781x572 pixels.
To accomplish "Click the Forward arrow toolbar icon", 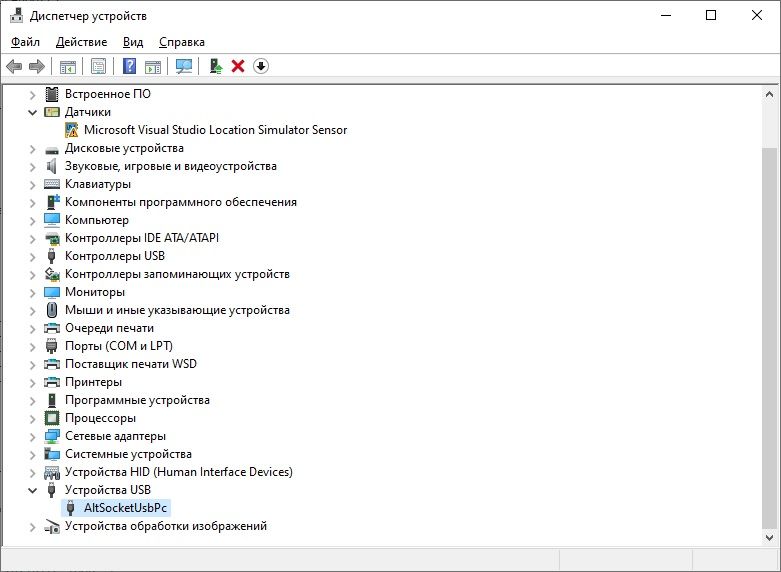I will (x=37, y=66).
